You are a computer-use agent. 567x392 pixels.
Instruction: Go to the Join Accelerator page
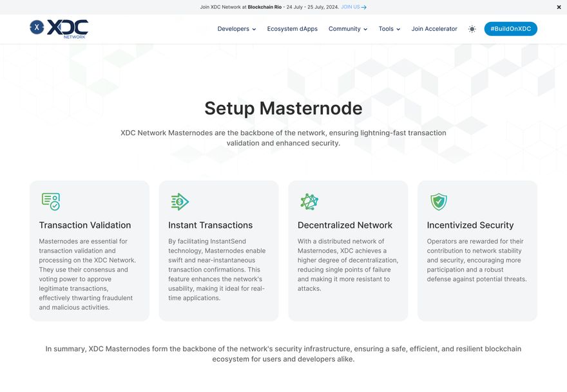point(434,29)
